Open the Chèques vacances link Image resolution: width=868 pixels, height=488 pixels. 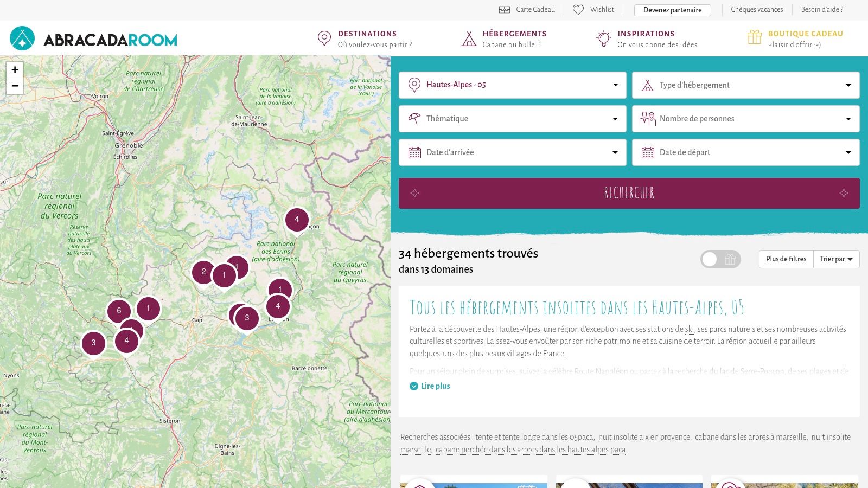click(x=757, y=10)
